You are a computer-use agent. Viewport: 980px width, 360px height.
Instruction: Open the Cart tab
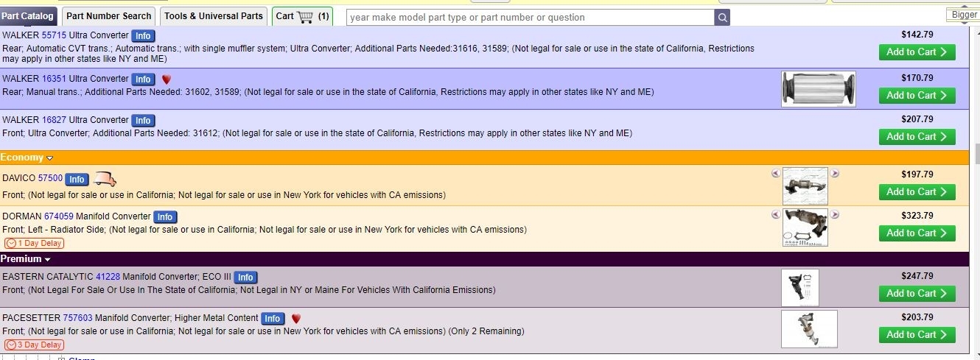point(302,16)
